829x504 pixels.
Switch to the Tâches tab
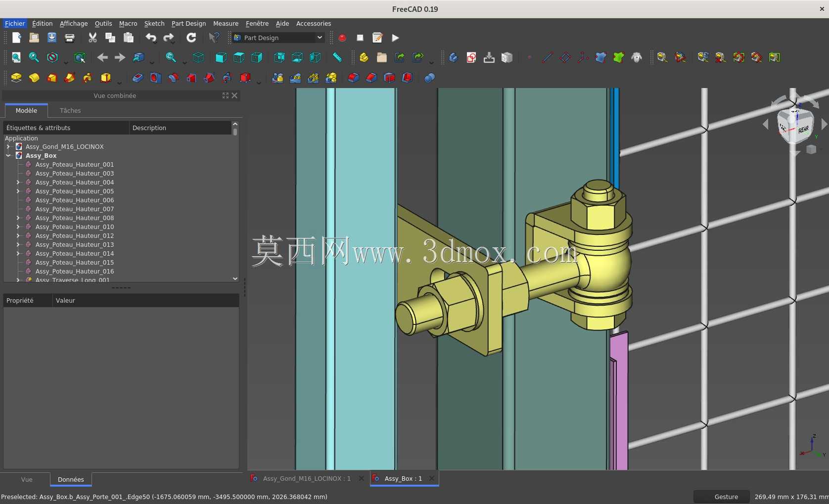[x=70, y=111]
